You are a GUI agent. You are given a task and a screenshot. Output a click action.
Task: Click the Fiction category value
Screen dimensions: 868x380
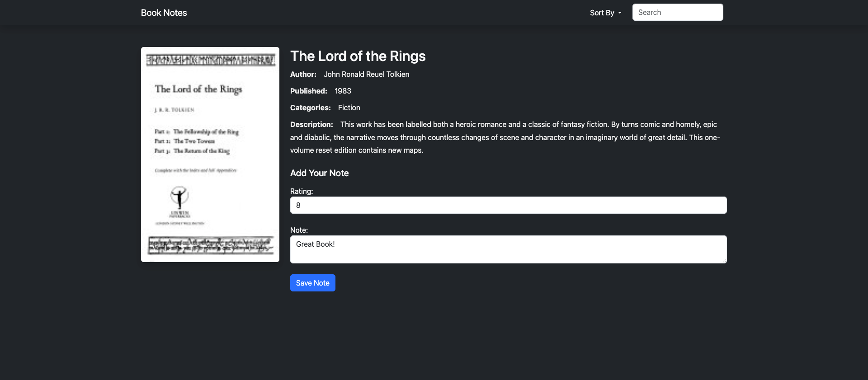pyautogui.click(x=349, y=108)
